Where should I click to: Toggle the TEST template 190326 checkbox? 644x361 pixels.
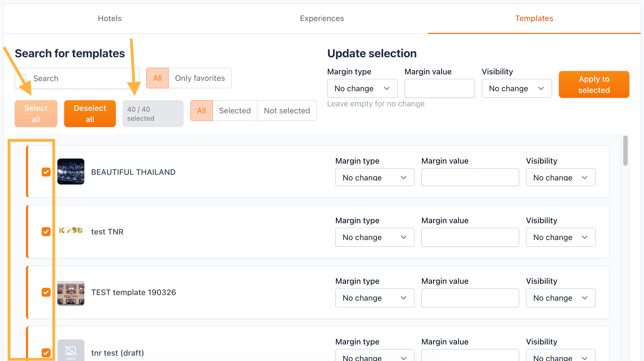pos(46,292)
